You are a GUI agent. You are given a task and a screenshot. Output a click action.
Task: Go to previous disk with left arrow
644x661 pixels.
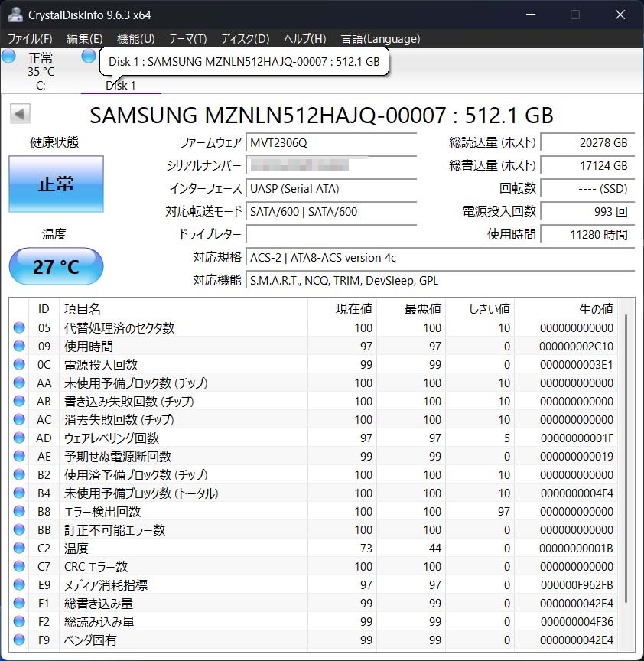point(20,114)
